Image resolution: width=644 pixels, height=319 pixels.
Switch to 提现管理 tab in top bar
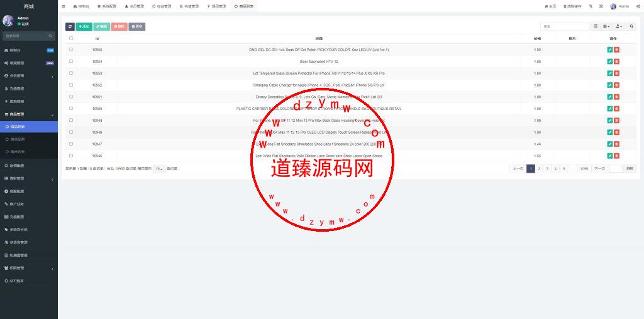coord(216,6)
